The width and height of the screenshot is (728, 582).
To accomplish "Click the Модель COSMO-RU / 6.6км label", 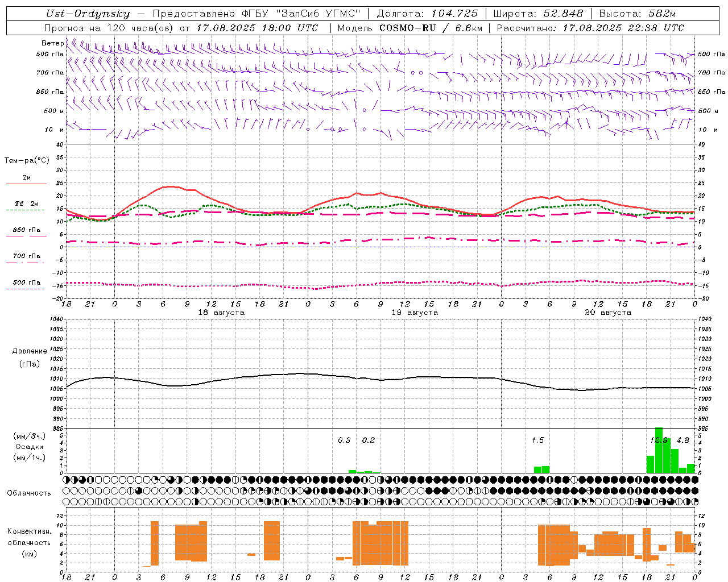I will pyautogui.click(x=410, y=28).
